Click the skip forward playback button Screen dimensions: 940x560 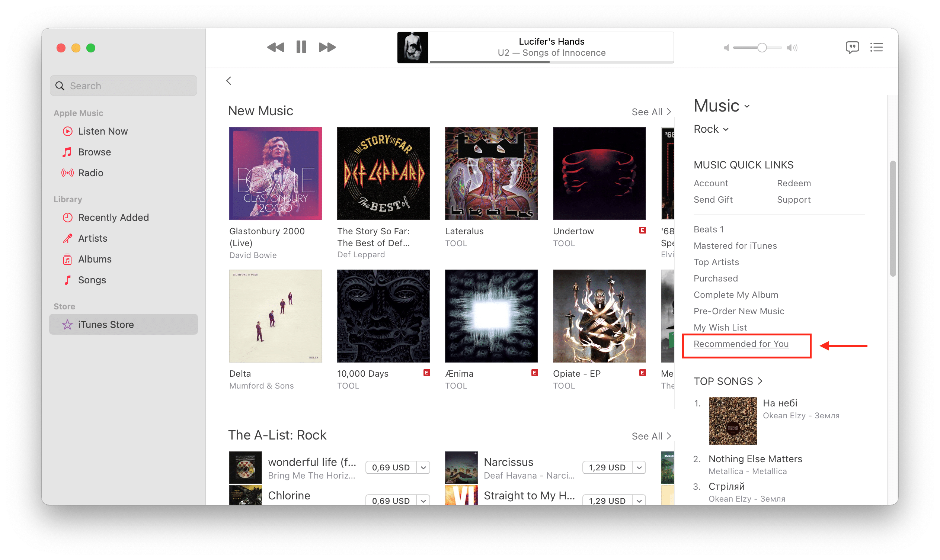(x=326, y=47)
